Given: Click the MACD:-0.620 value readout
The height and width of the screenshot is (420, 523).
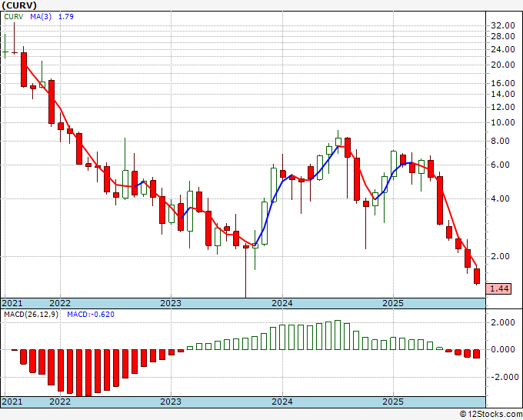Looking at the screenshot, I should pos(91,315).
